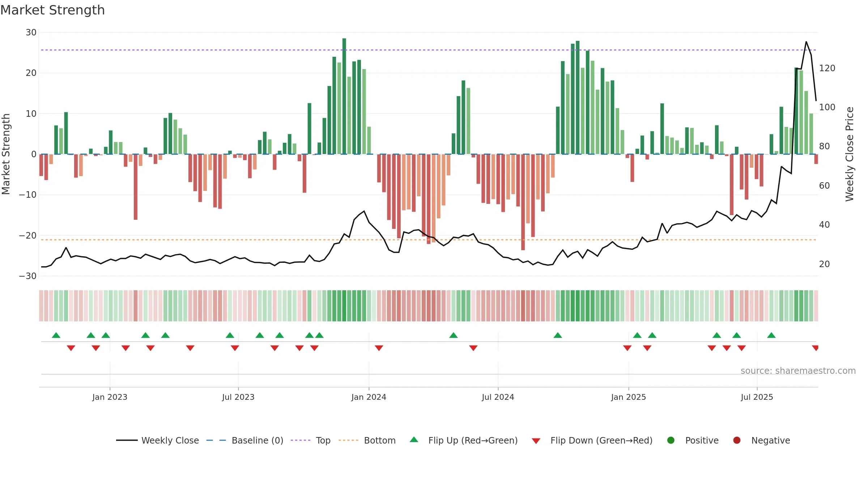
Task: Toggle the Flip Down (Green→Red) legend entry
Action: coord(592,440)
